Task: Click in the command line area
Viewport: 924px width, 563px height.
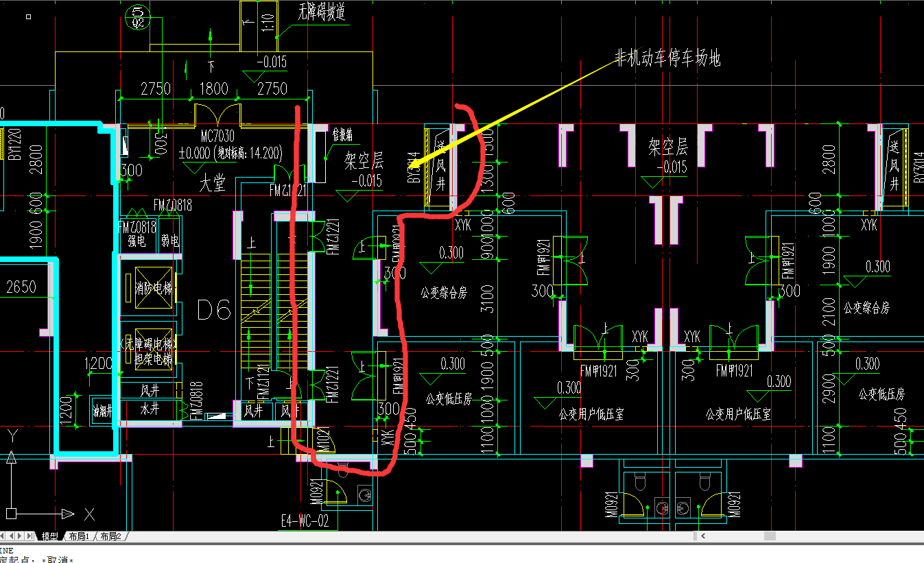Action: click(462, 554)
